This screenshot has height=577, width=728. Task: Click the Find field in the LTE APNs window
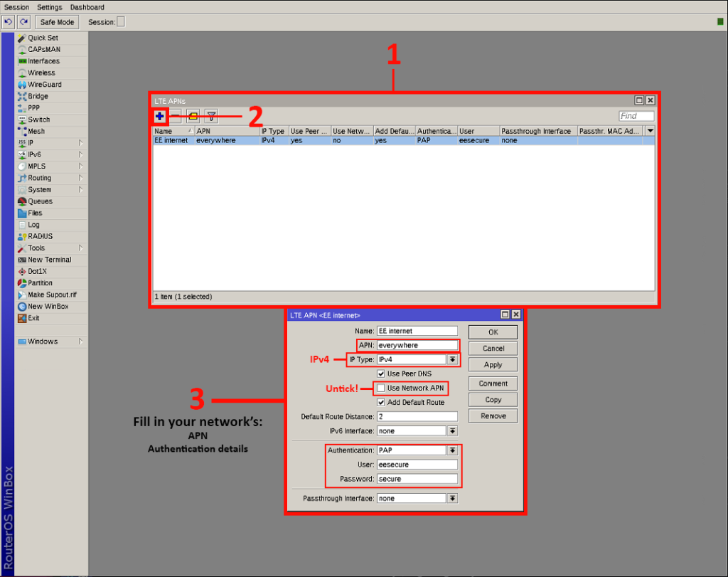pyautogui.click(x=636, y=115)
